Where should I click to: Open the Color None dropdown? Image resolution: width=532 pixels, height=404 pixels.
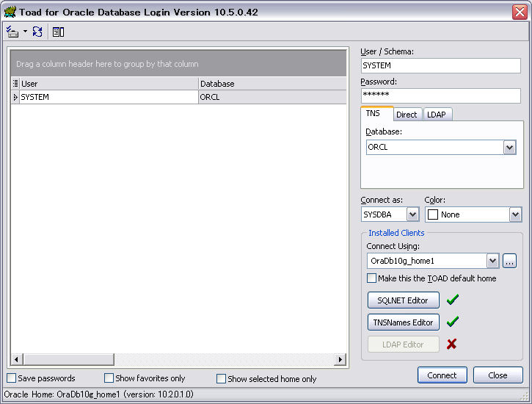pos(515,214)
